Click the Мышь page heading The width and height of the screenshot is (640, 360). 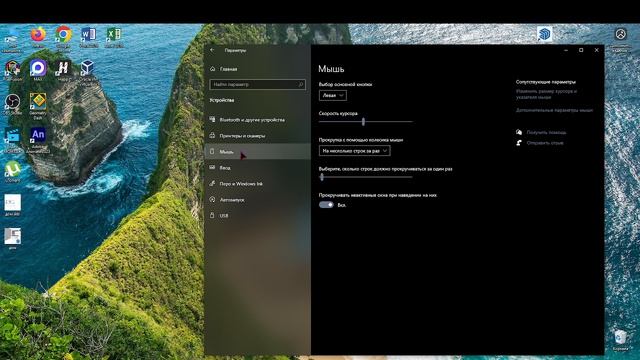click(331, 69)
